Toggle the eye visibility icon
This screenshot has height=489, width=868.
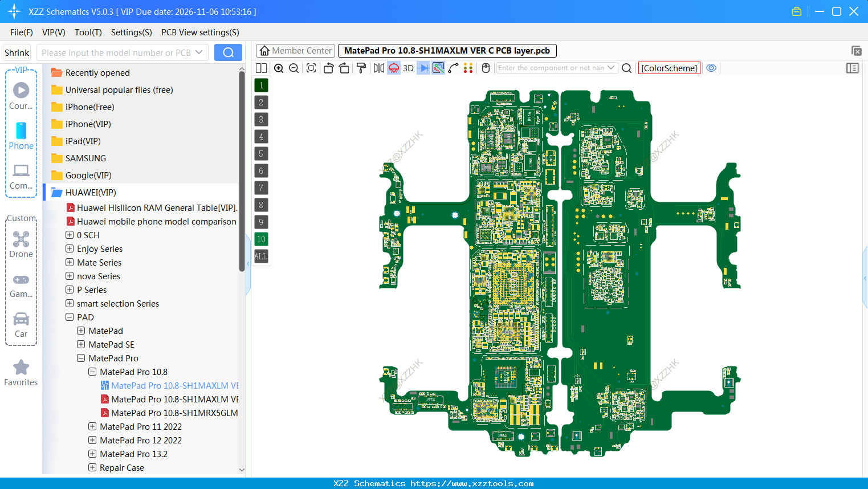711,68
